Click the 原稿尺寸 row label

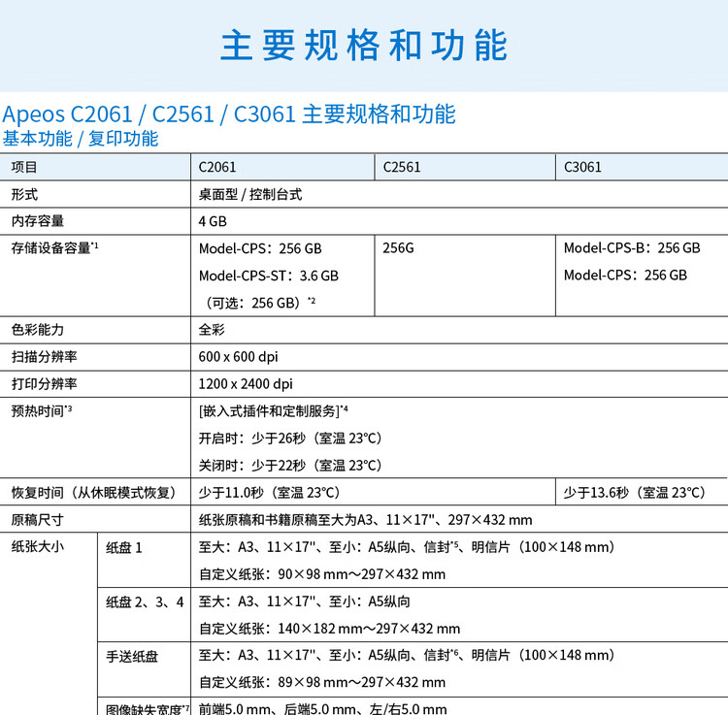38,520
